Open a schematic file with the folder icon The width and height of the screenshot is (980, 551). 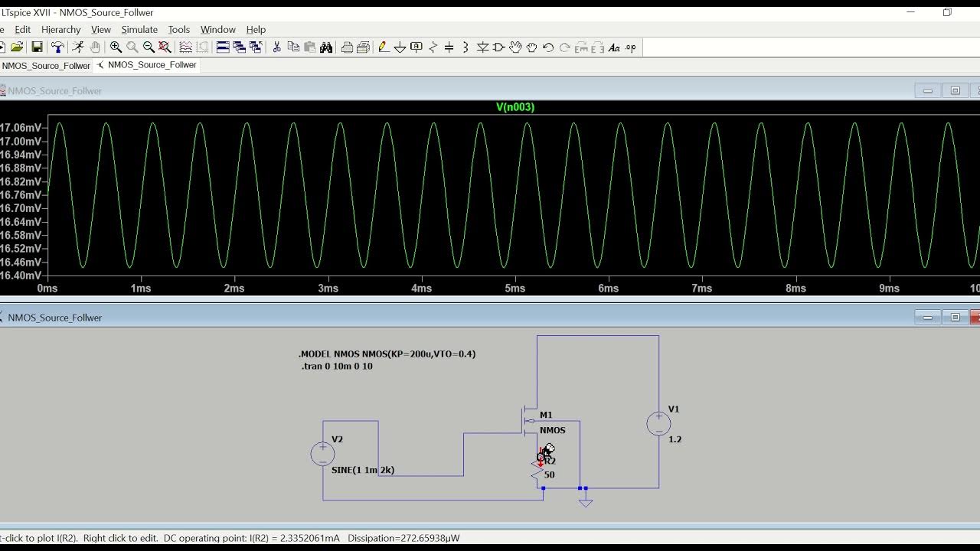[x=17, y=47]
